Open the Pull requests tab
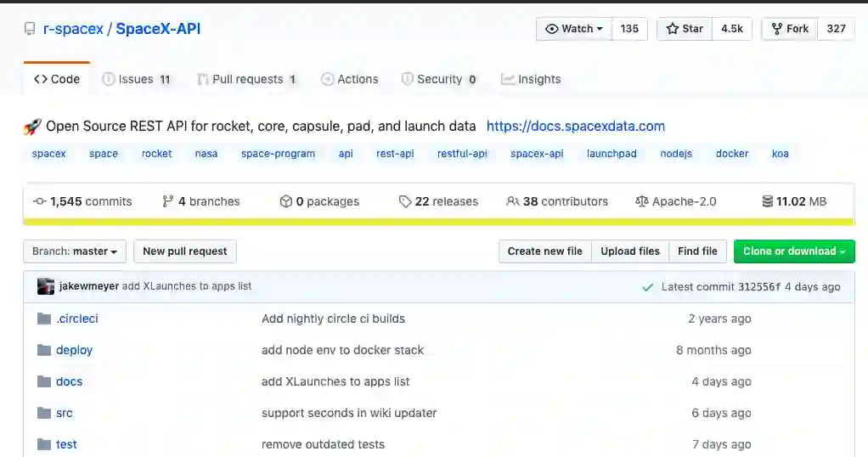Image resolution: width=868 pixels, height=457 pixels. click(x=246, y=79)
